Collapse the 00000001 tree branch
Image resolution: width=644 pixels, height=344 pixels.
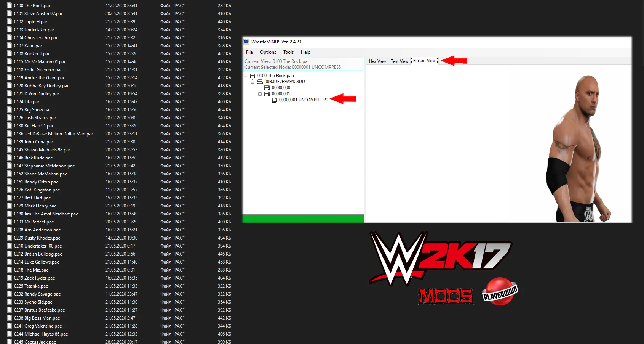point(259,94)
